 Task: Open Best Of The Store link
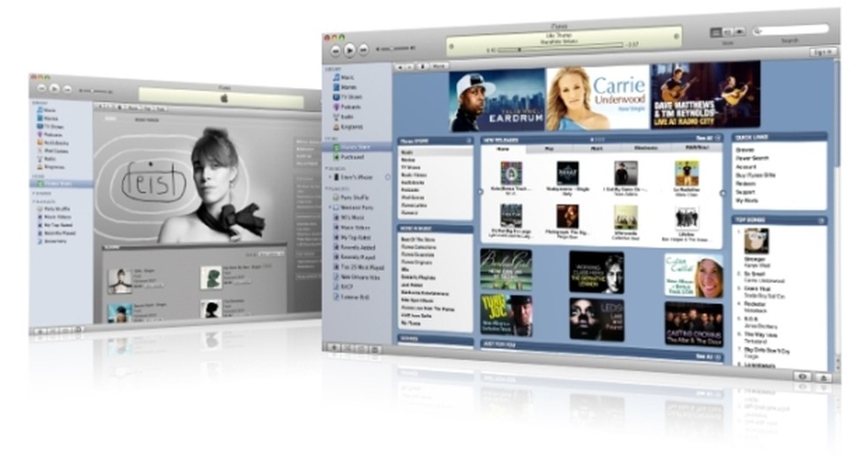[418, 240]
